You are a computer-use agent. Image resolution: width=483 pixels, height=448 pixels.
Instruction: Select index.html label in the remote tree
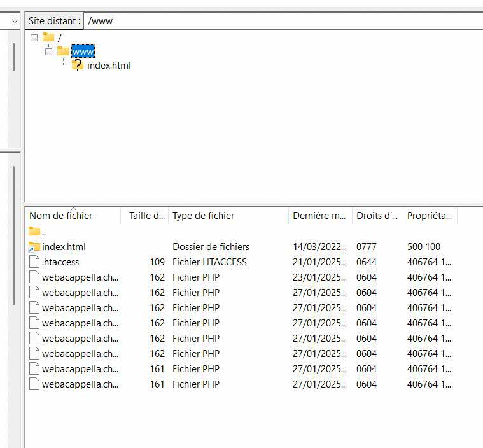(x=109, y=66)
